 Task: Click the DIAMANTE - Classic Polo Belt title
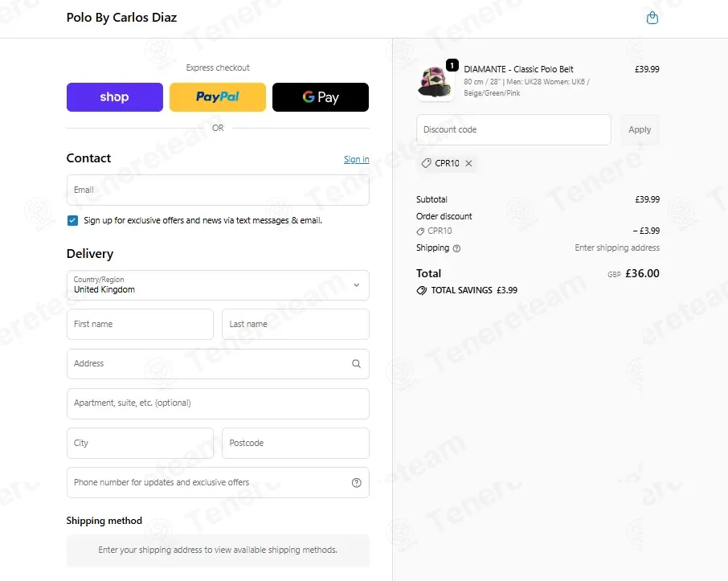pos(518,69)
